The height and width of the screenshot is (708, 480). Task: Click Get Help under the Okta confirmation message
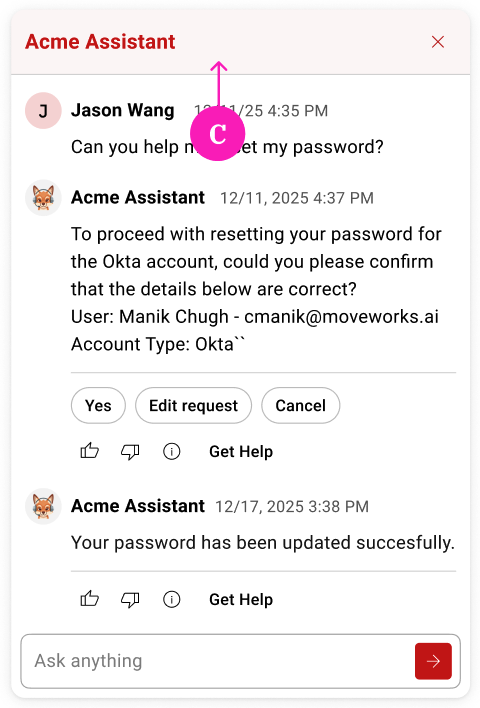click(x=241, y=452)
